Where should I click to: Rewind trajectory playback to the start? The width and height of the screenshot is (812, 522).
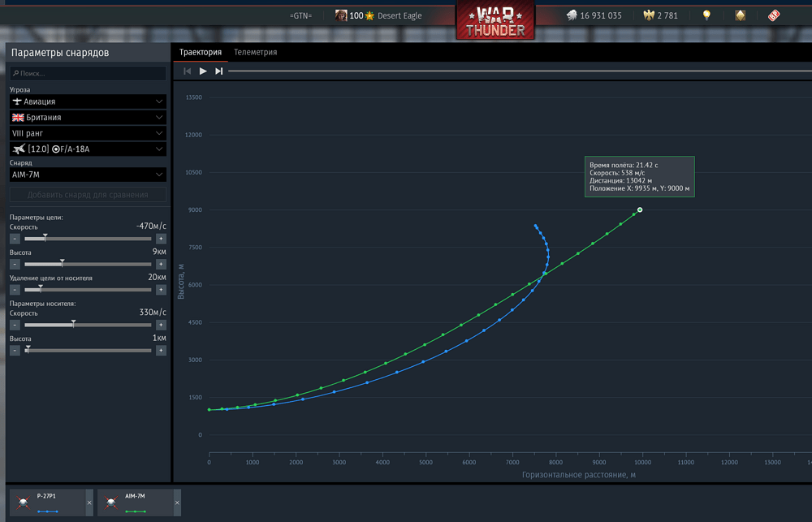pyautogui.click(x=188, y=71)
